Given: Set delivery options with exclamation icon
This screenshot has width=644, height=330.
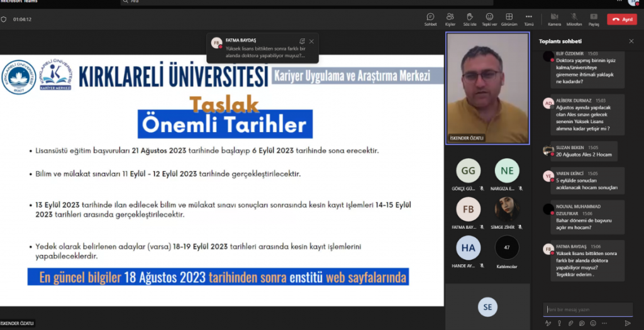Looking at the screenshot, I should click(559, 324).
